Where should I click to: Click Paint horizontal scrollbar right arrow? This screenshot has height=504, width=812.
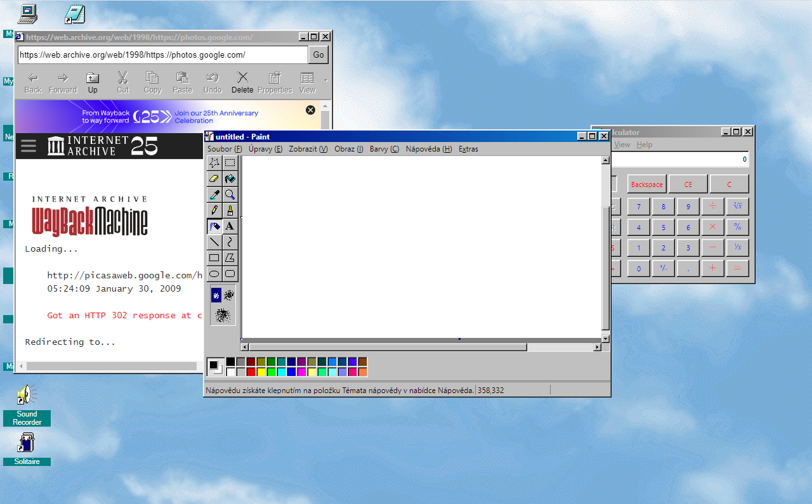(597, 347)
